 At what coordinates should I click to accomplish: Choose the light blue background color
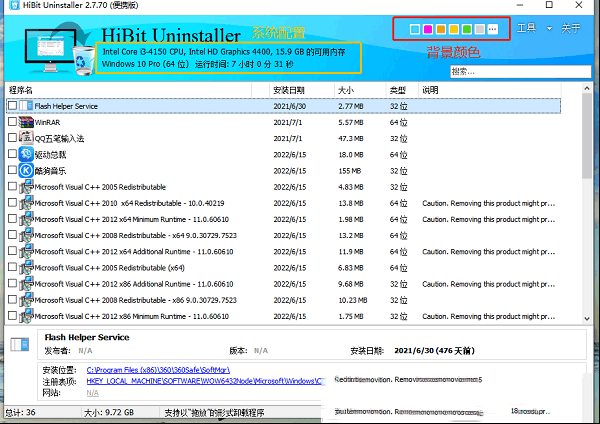(x=414, y=29)
